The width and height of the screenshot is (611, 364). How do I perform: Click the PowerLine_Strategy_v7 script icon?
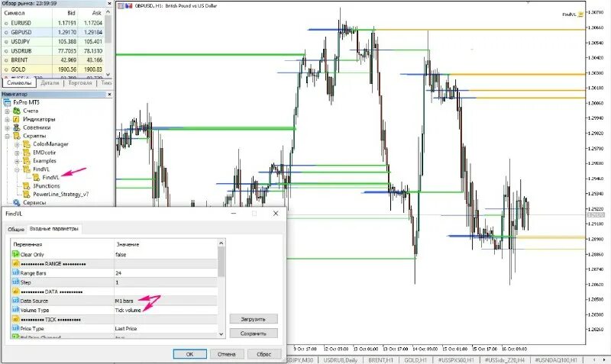(27, 195)
